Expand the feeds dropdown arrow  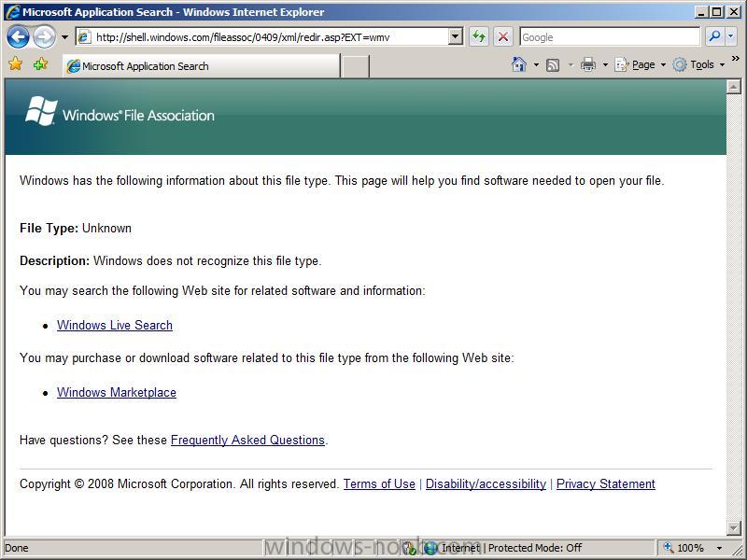click(x=571, y=64)
